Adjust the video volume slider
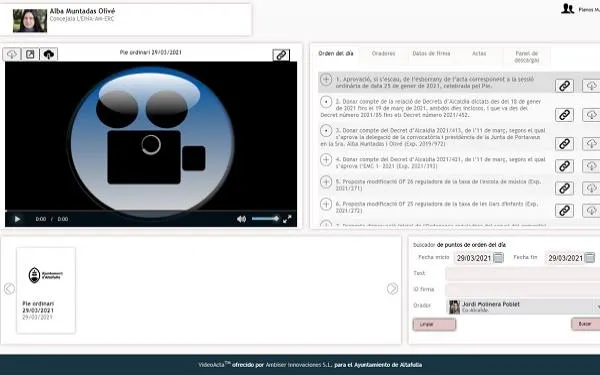 (x=265, y=219)
